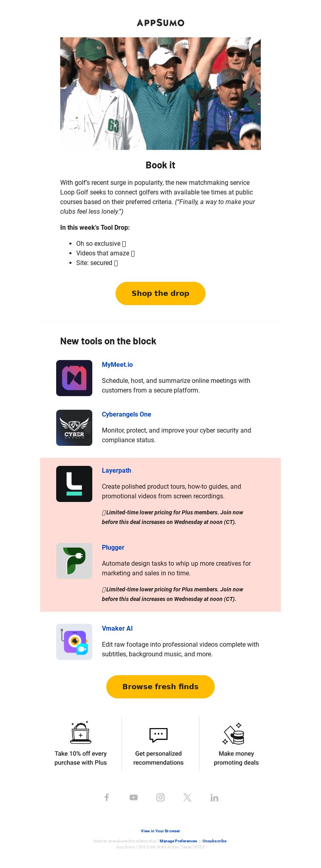The height and width of the screenshot is (868, 321).
Task: Click the Vmaker AI camera icon
Action: tap(74, 642)
